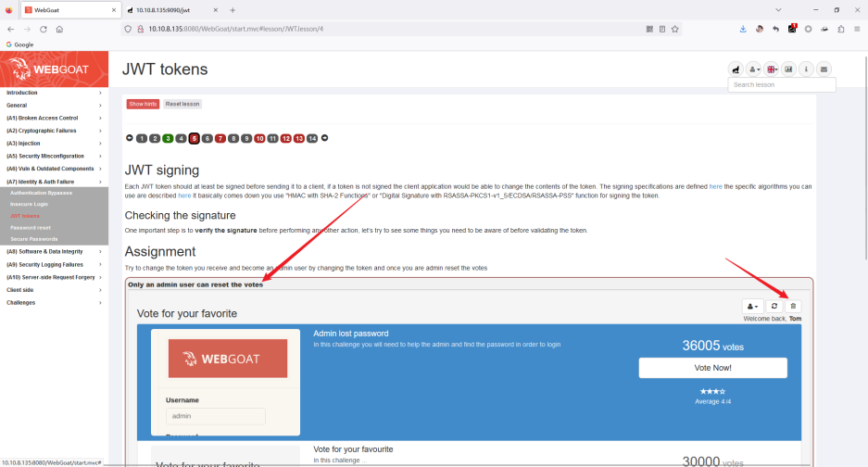This screenshot has width=868, height=467.
Task: Expand (A8) Software & Data Integrity
Action: click(55, 251)
